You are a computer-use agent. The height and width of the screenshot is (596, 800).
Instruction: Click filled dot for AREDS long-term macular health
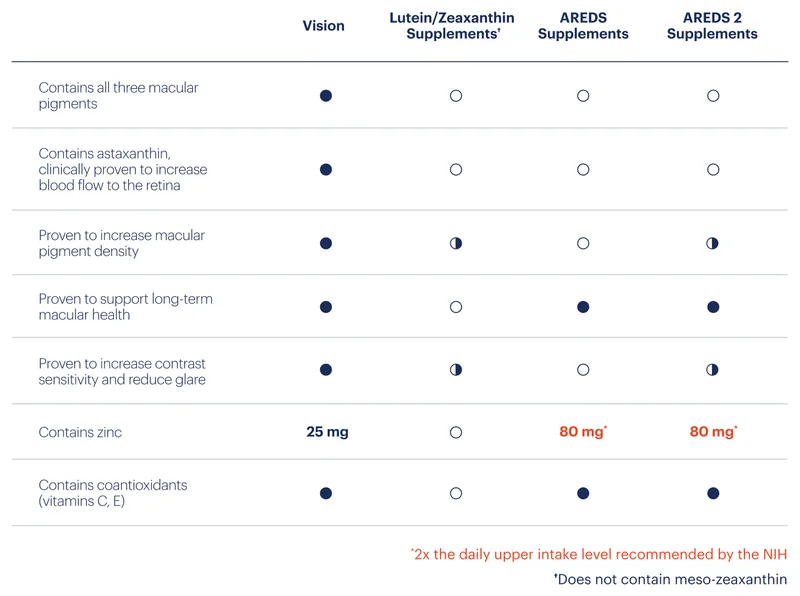[x=583, y=307]
